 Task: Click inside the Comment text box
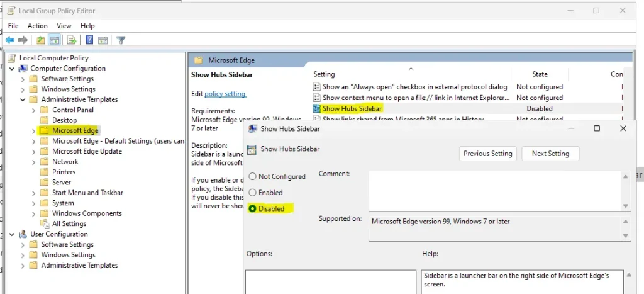(x=494, y=190)
